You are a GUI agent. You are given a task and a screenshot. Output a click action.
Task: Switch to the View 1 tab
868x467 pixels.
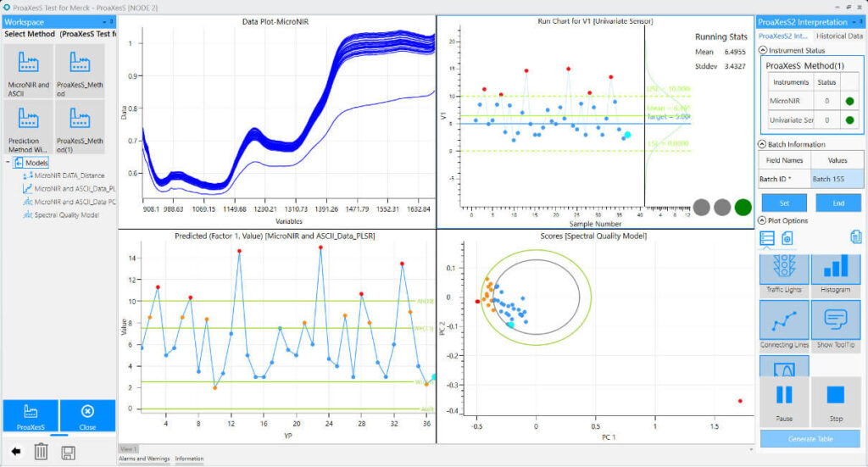[x=128, y=448]
